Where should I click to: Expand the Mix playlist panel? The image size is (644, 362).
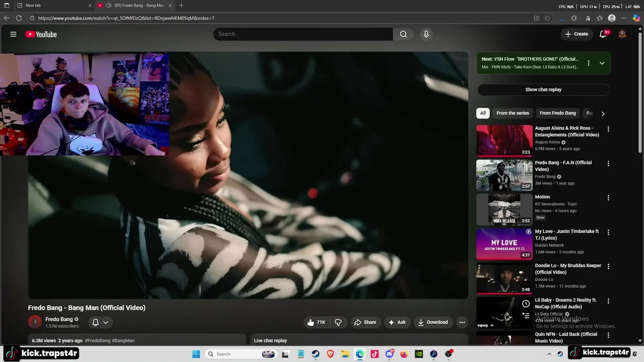coord(602,63)
